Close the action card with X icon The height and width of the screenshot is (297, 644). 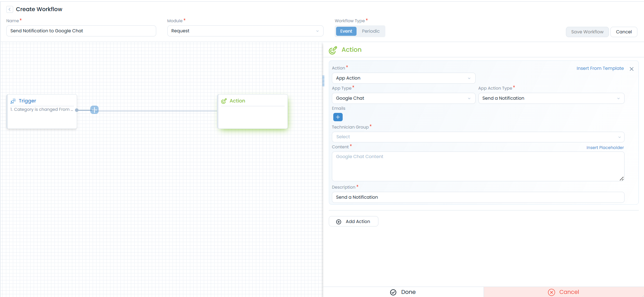(632, 69)
